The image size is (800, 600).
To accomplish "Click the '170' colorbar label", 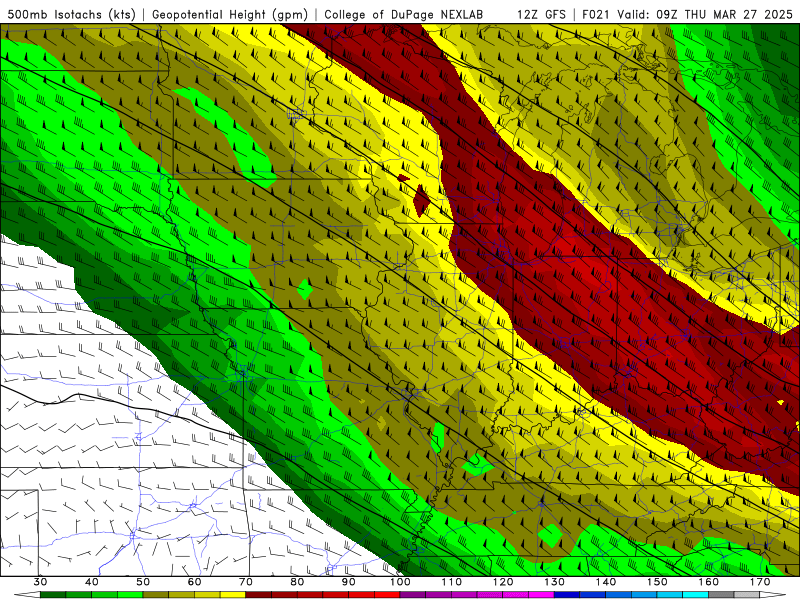I will coord(760,582).
